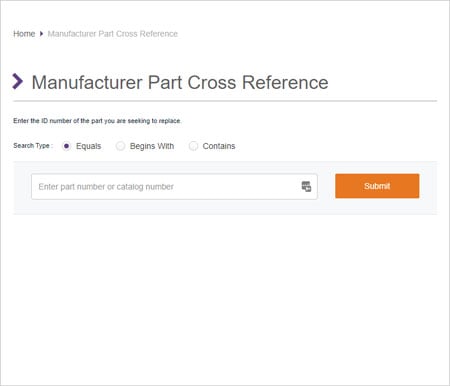Submit the cross reference search

377,186
